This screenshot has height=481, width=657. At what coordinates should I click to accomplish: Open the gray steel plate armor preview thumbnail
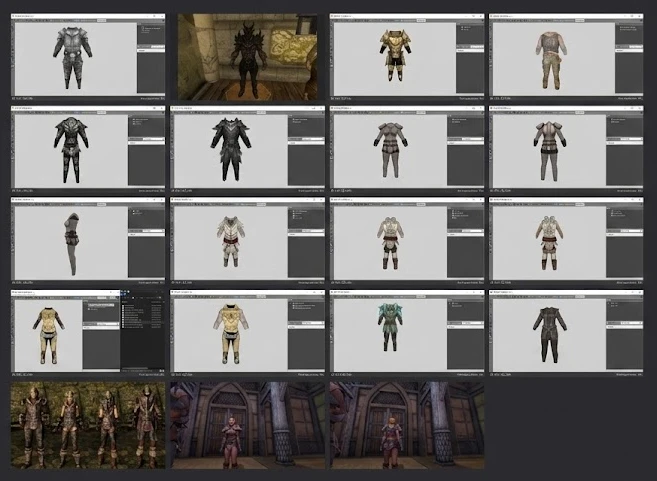click(x=88, y=57)
